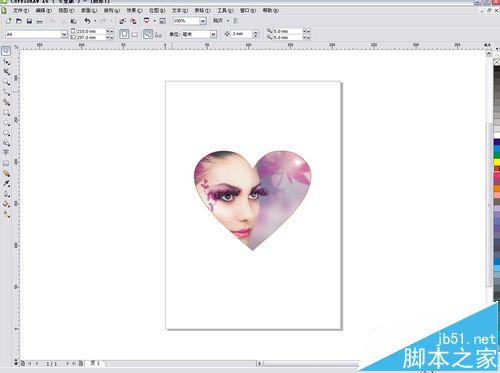Image resolution: width=500 pixels, height=373 pixels.
Task: Open the Window menu
Action: tap(248, 11)
